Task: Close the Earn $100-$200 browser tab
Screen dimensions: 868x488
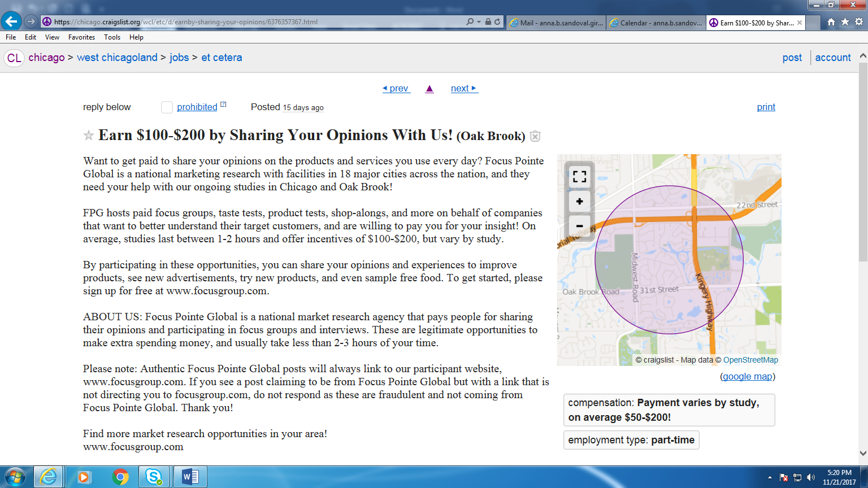Action: 800,23
